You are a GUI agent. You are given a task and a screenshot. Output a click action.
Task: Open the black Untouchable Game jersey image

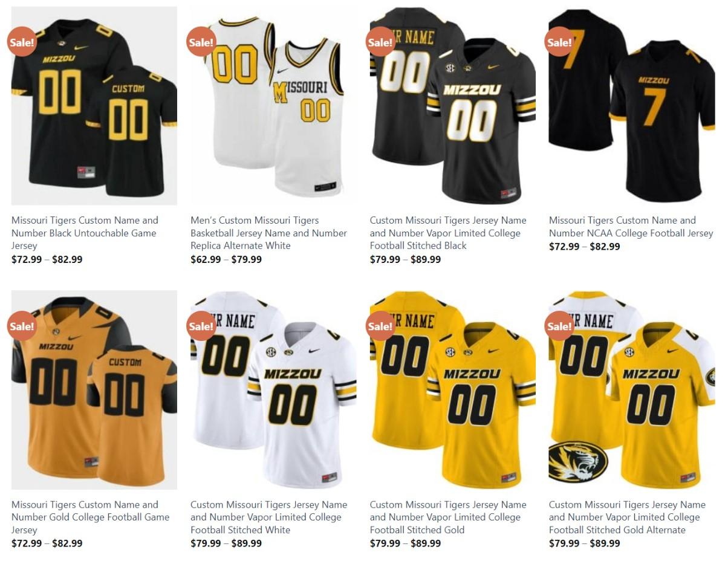pos(94,106)
